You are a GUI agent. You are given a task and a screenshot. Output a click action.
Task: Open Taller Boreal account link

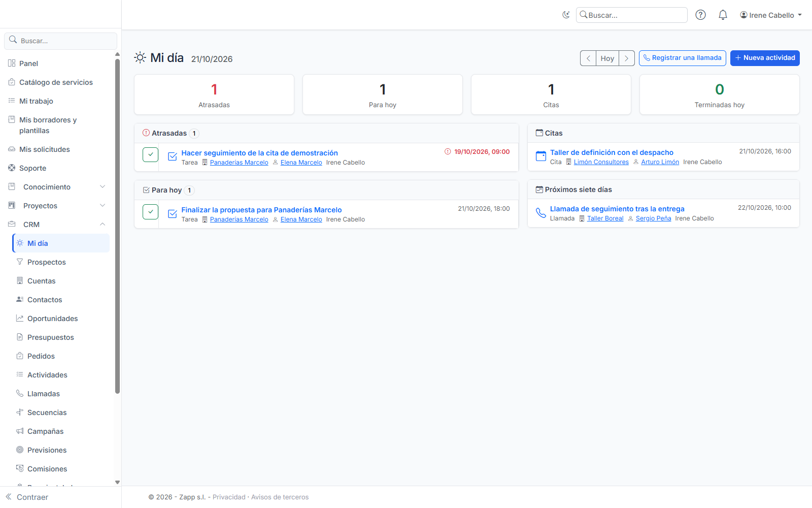pyautogui.click(x=605, y=218)
